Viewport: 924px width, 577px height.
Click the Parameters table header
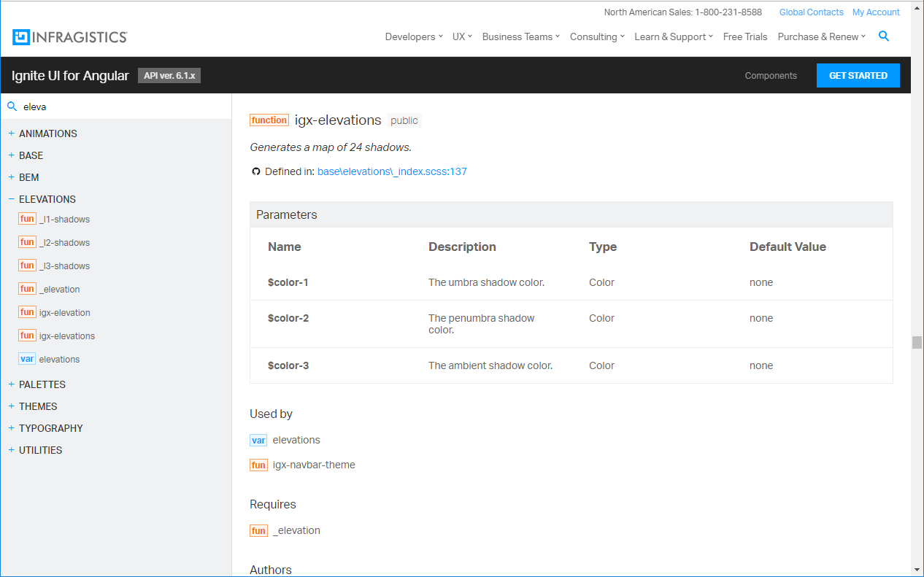[x=571, y=214]
